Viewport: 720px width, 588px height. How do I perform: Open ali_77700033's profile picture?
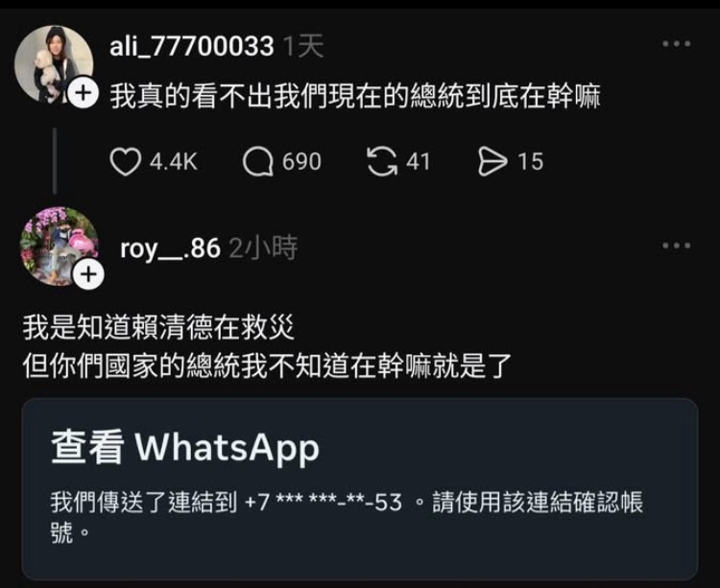[x=54, y=64]
